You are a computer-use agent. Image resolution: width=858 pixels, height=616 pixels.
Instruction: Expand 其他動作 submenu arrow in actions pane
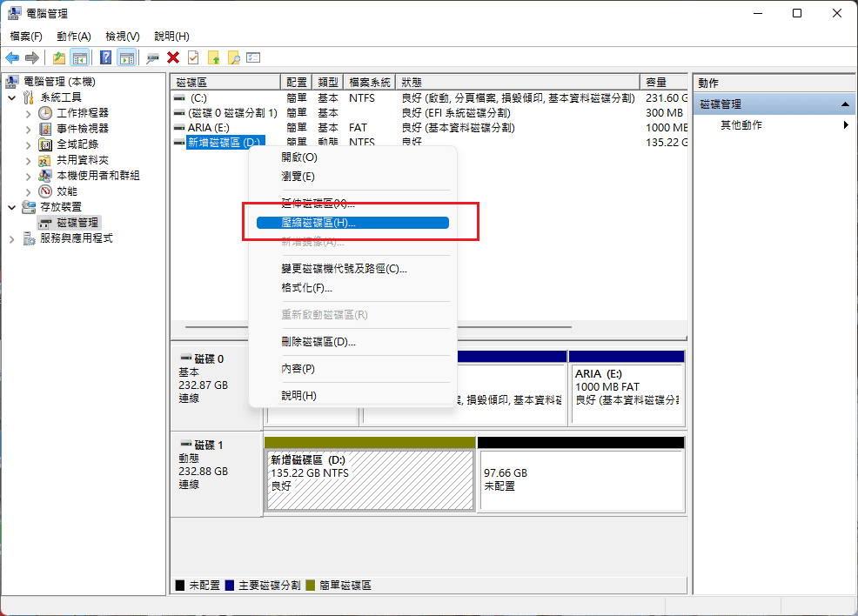(846, 125)
